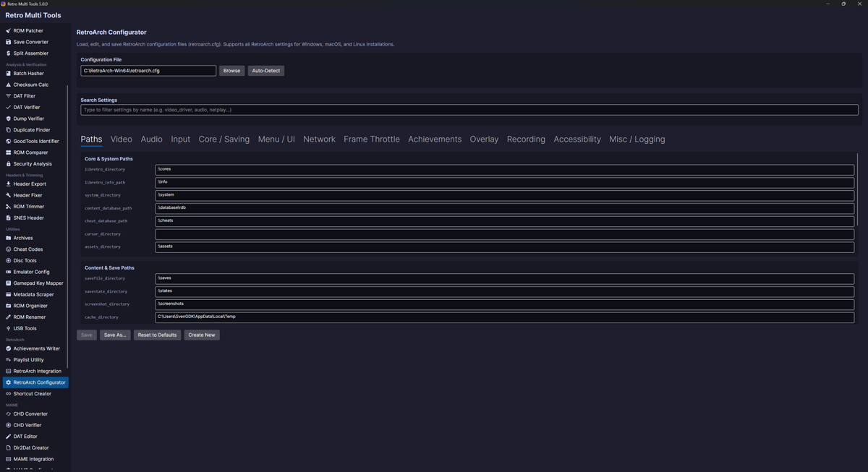Open the Shortcut Creator link icon
This screenshot has width=868, height=472.
(9, 394)
